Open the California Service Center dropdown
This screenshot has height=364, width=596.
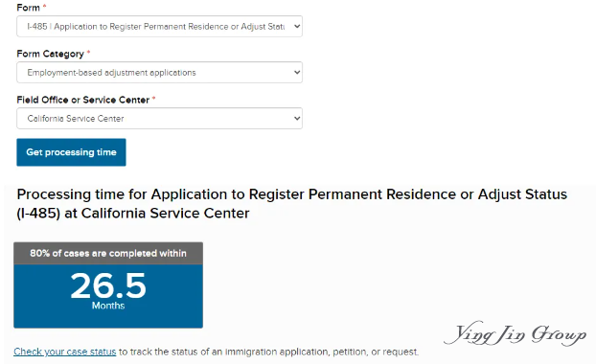[x=159, y=118]
